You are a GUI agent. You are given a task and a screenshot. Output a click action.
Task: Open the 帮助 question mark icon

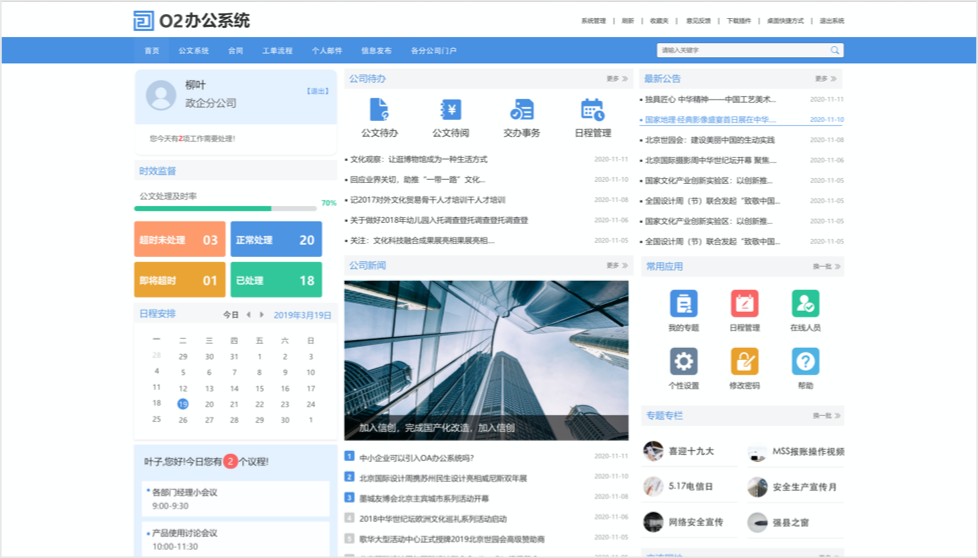click(805, 362)
